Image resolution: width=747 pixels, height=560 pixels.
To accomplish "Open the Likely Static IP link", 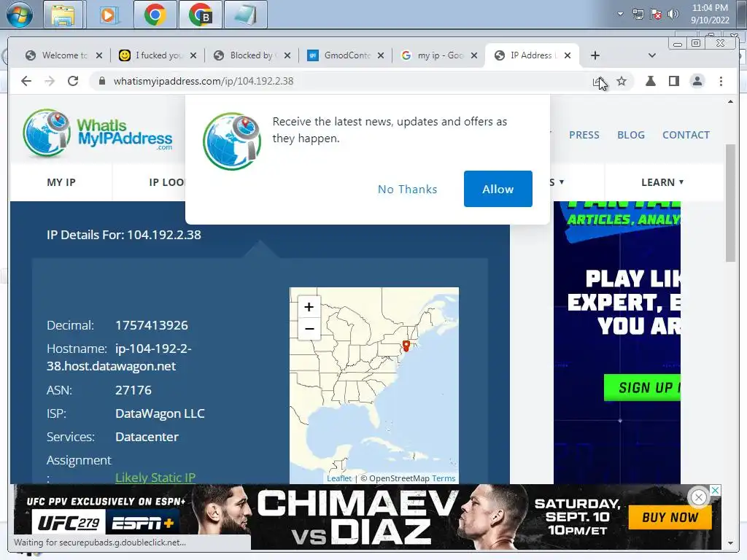I will point(155,478).
